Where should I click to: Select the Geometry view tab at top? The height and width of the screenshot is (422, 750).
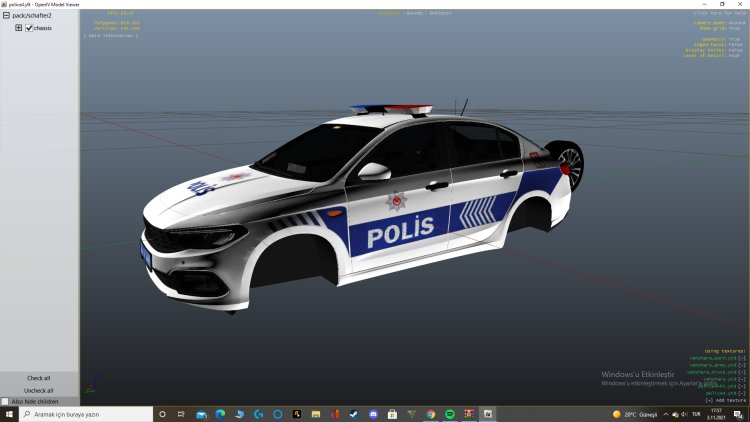(x=389, y=13)
